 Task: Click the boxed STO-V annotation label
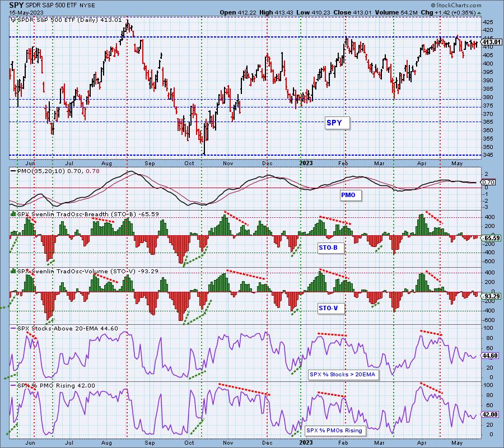(x=330, y=308)
